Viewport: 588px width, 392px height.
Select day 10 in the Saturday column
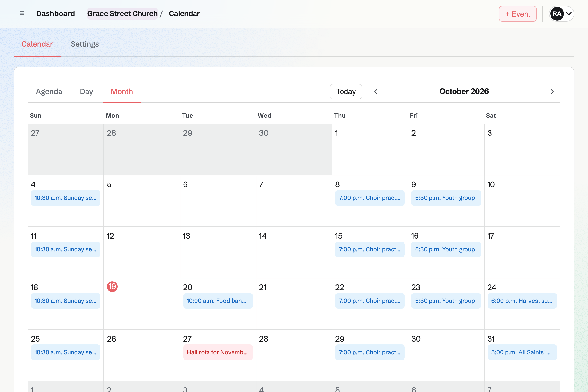[x=491, y=184]
